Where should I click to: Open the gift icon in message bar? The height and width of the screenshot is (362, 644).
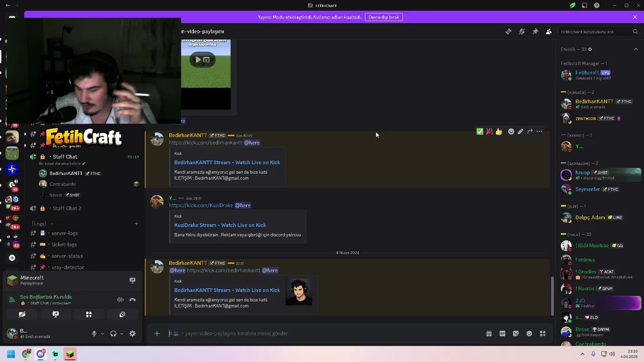click(x=489, y=333)
